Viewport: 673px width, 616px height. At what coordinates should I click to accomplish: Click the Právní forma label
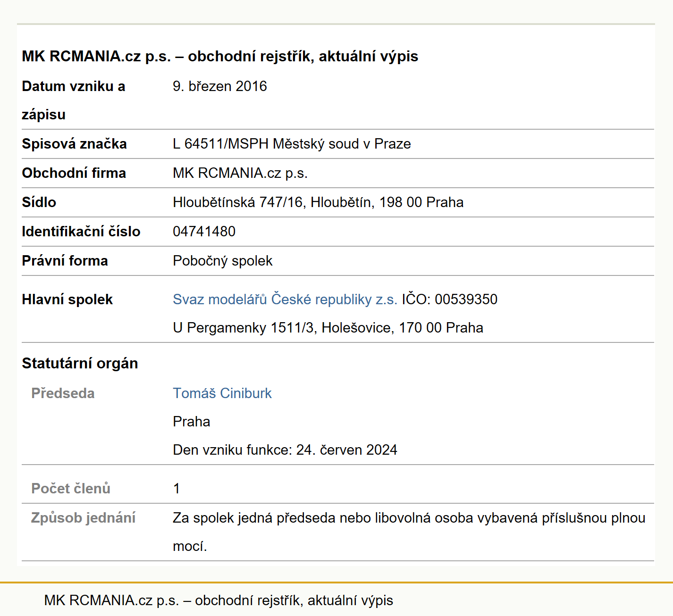tap(65, 261)
